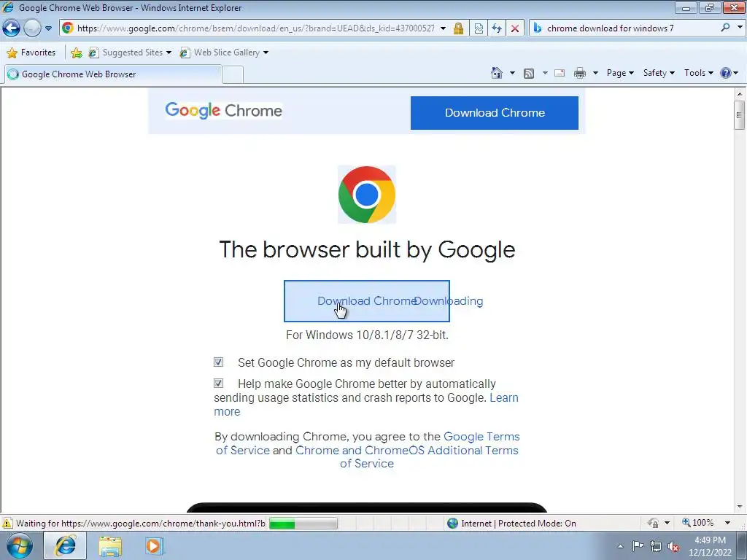The width and height of the screenshot is (747, 560).
Task: Click the 100% zoom level button
Action: (x=697, y=523)
